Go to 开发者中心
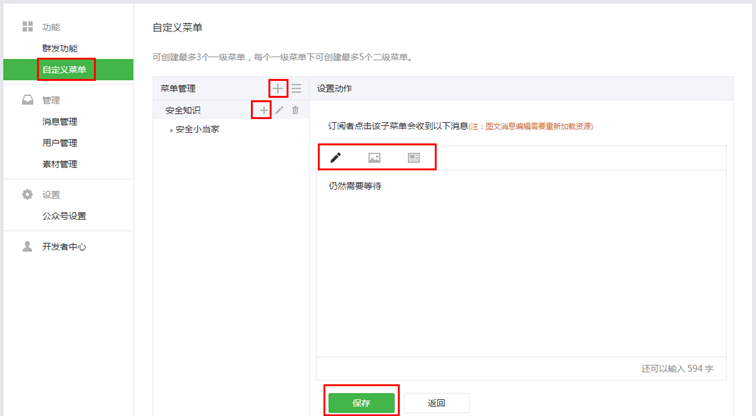 [x=64, y=247]
